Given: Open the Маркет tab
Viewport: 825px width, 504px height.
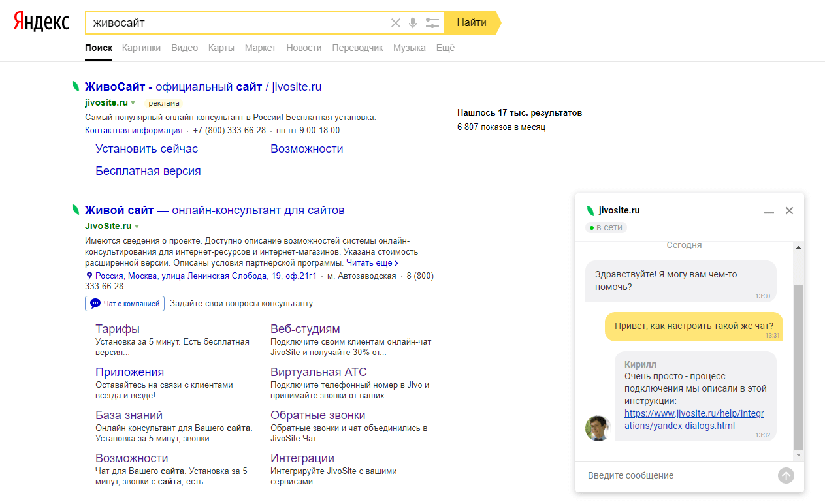Looking at the screenshot, I should [260, 48].
